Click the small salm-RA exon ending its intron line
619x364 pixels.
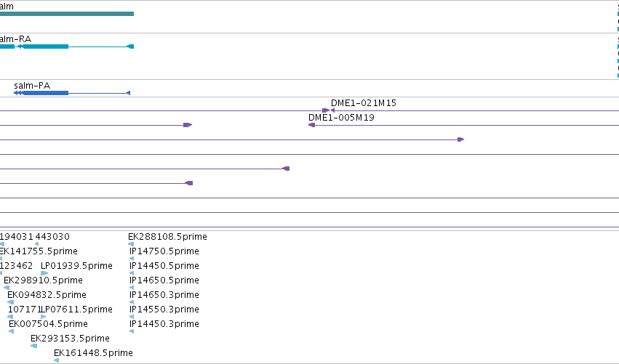coord(130,46)
